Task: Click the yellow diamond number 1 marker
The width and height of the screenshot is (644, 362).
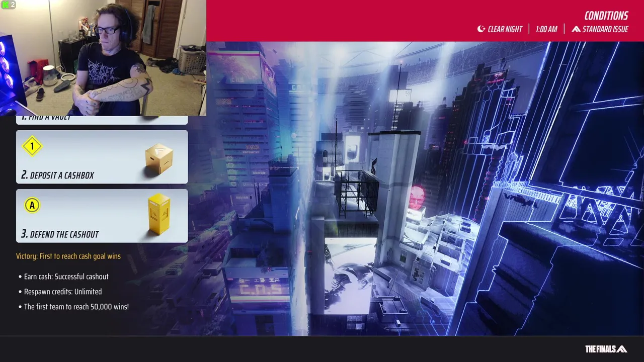Action: [32, 146]
